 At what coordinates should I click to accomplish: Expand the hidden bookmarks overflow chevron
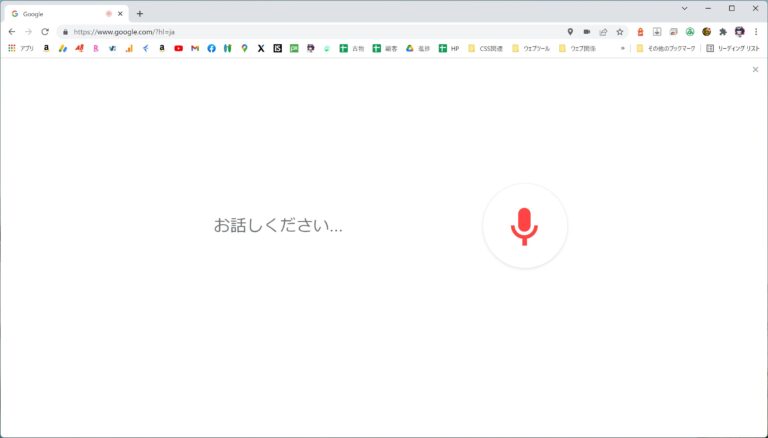(x=622, y=48)
